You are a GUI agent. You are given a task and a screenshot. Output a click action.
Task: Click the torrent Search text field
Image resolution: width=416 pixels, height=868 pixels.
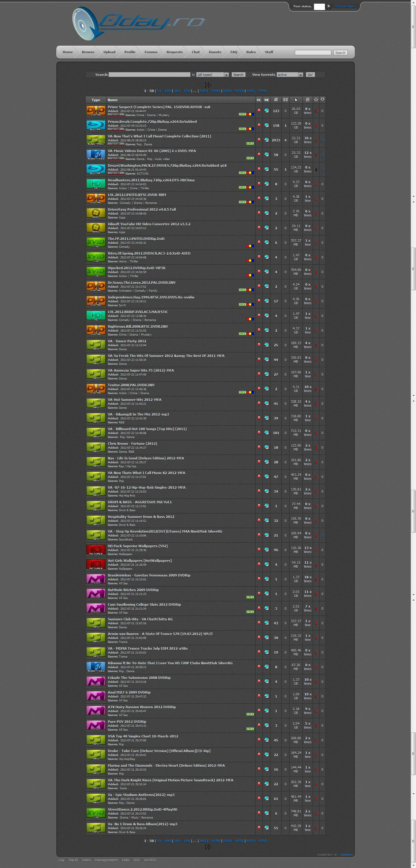(150, 74)
